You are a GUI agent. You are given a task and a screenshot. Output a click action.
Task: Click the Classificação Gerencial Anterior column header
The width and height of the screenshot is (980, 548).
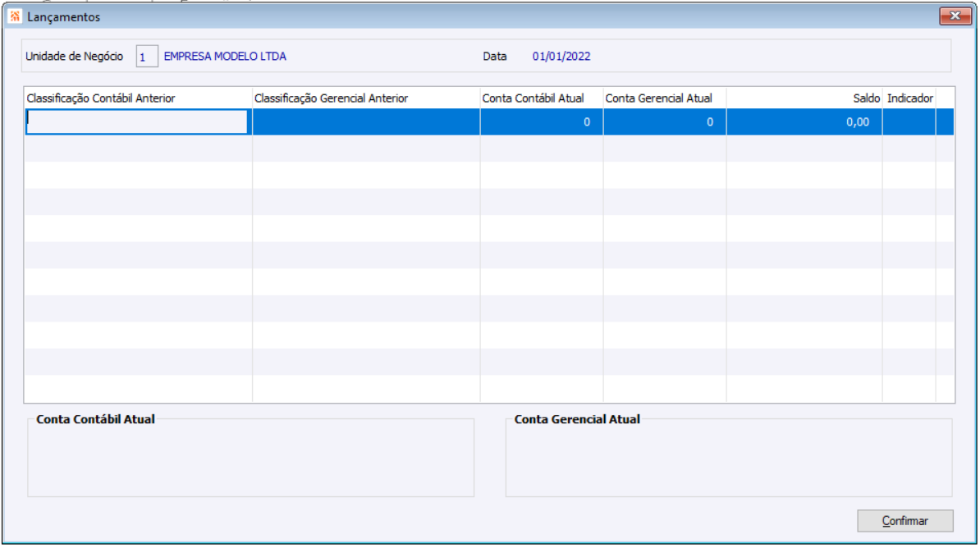366,98
